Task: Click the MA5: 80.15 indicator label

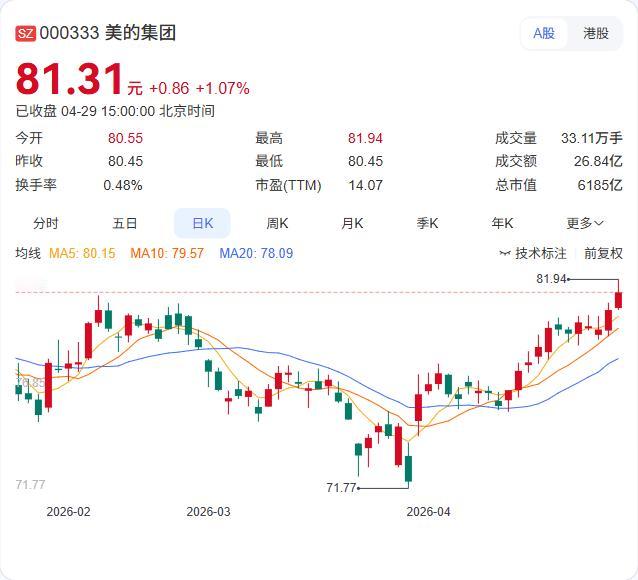Action: [x=82, y=253]
